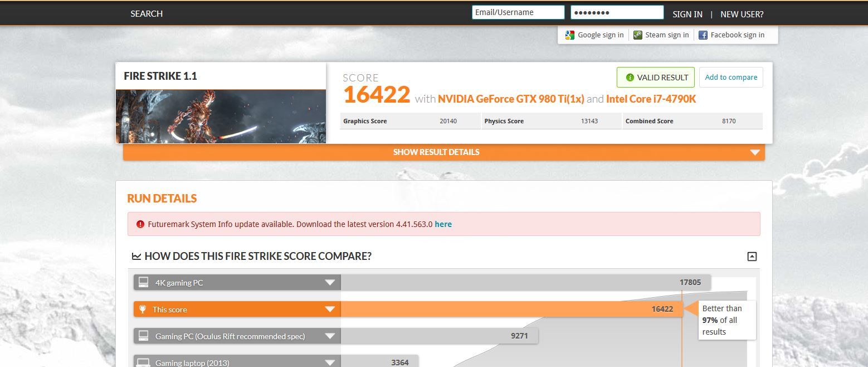Screen dimensions: 868x367
Task: Click the Email/Username input field
Action: 518,13
